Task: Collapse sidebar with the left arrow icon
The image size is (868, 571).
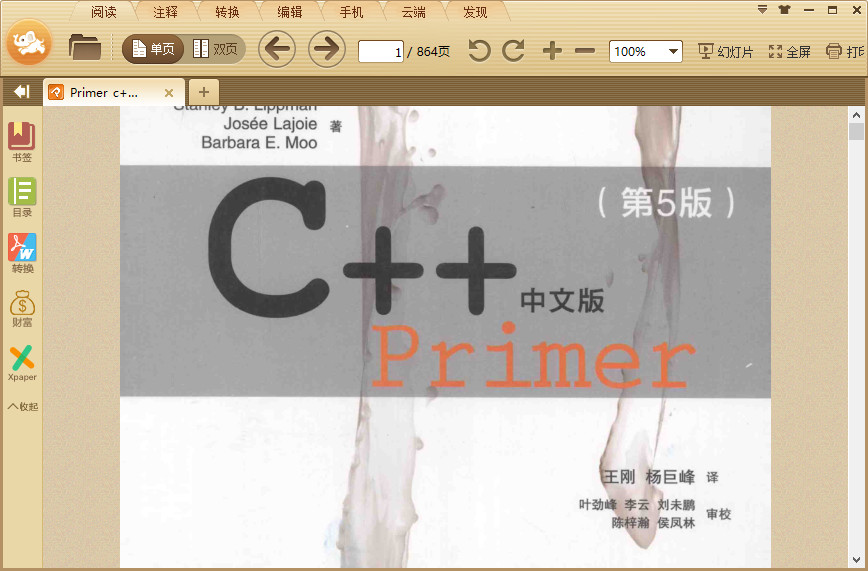Action: [x=22, y=91]
